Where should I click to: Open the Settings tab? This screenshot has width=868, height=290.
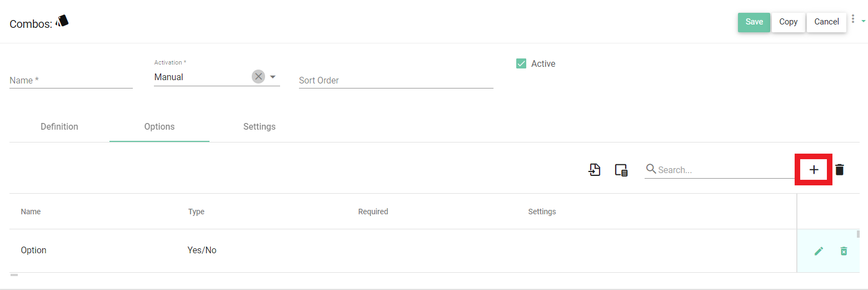point(259,127)
